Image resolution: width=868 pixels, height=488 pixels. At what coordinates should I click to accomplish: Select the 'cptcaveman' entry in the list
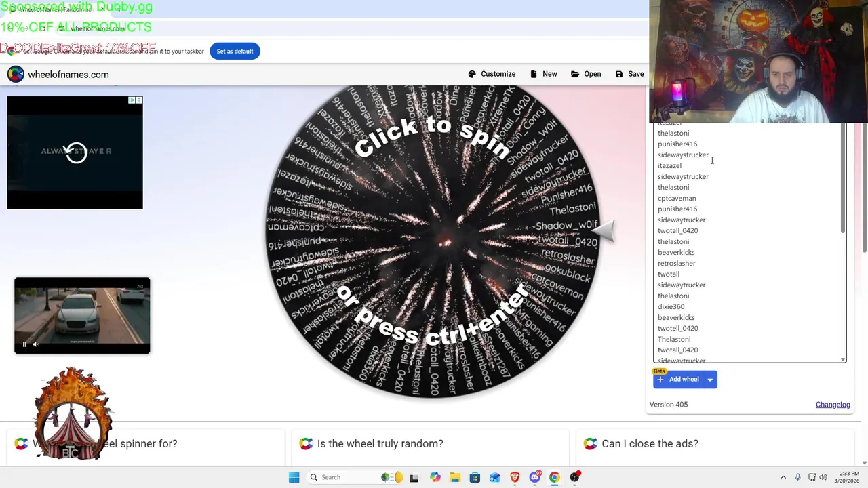pos(677,198)
